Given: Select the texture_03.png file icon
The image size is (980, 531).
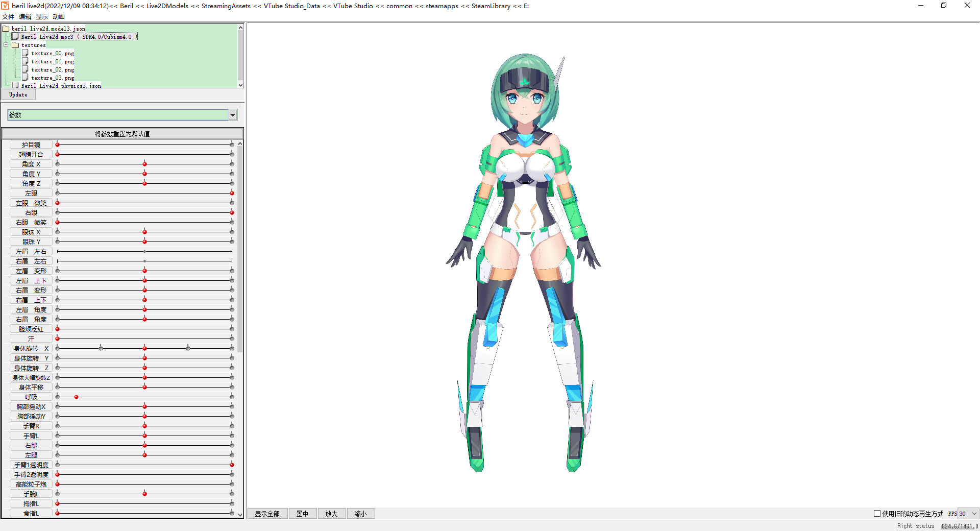Looking at the screenshot, I should [24, 78].
